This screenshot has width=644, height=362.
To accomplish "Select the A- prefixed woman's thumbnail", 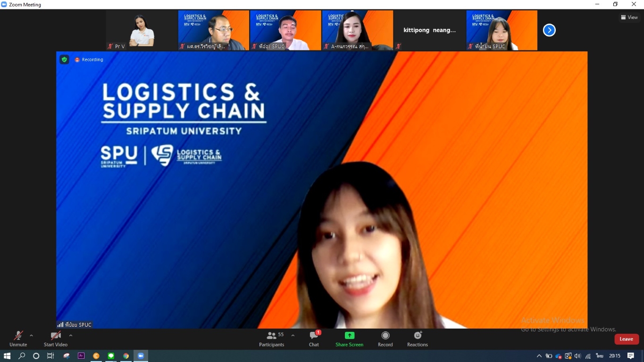I will [358, 30].
